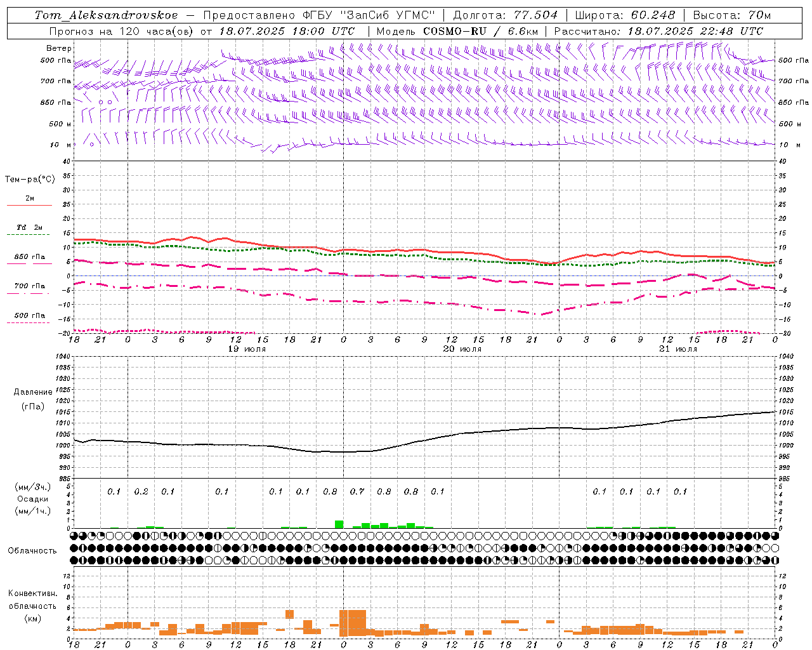The width and height of the screenshot is (812, 650).
Task: Click the 20 июля date label
Action: [x=462, y=349]
